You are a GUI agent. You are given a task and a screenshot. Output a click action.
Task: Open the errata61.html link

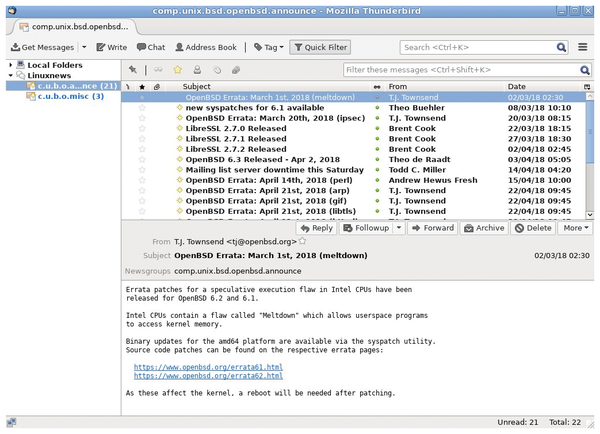click(208, 367)
